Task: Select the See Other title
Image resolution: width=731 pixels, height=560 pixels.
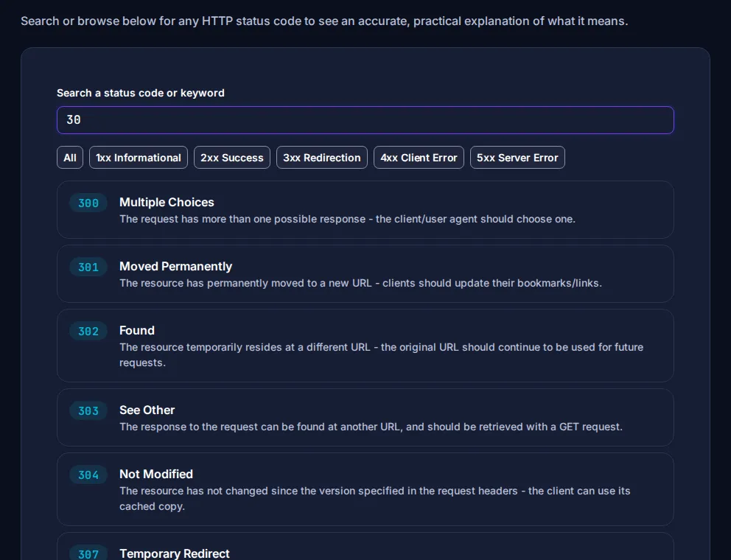Action: [x=147, y=410]
